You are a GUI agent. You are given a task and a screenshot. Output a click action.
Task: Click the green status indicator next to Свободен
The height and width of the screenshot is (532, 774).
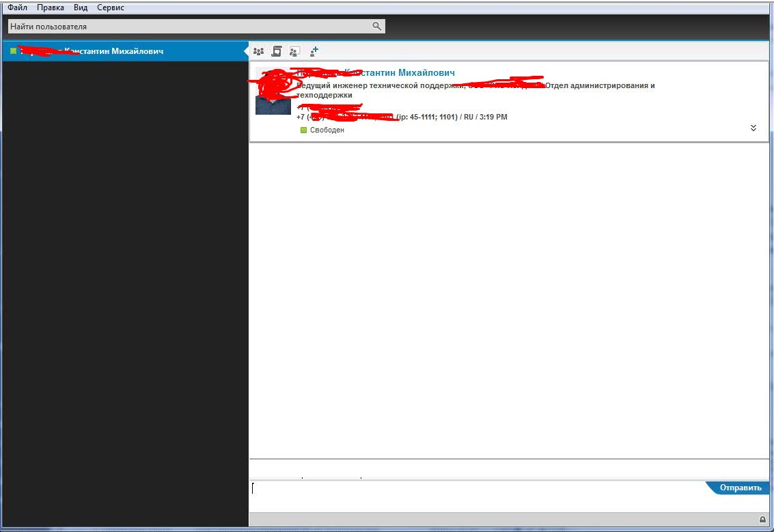pyautogui.click(x=303, y=130)
